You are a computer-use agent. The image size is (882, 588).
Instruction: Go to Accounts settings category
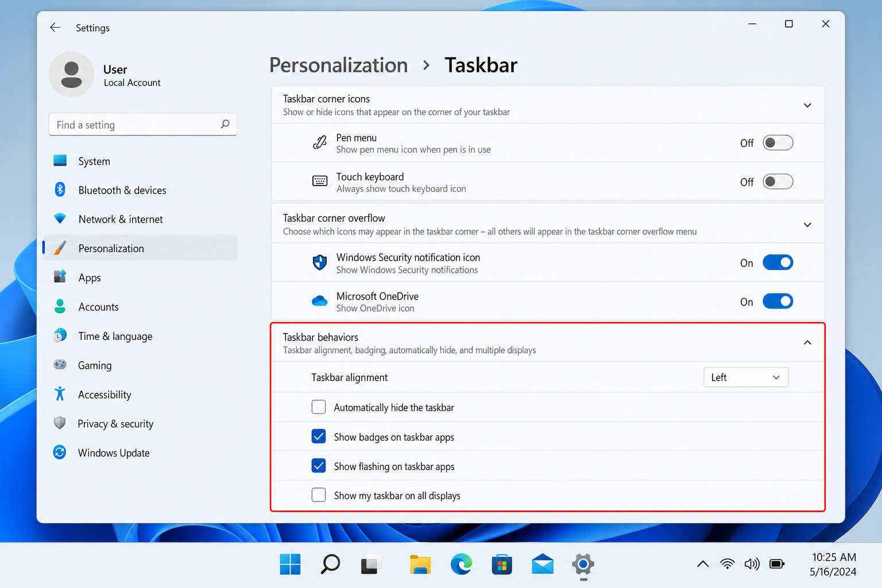click(x=140, y=307)
